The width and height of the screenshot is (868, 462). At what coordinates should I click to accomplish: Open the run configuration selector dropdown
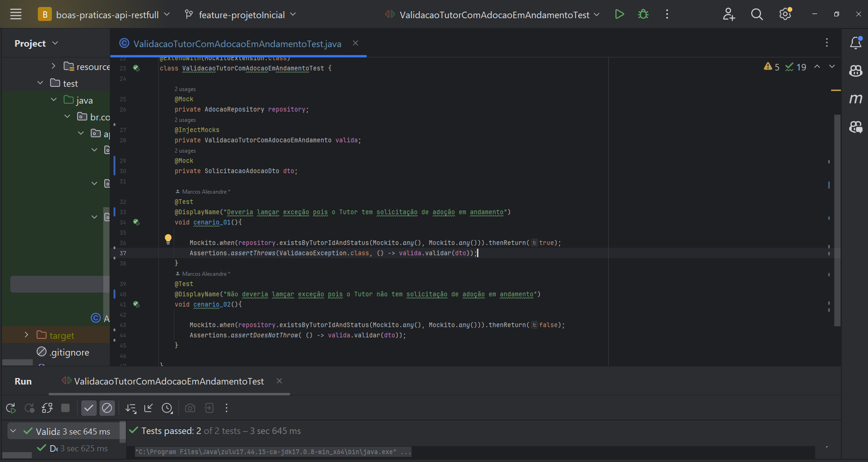click(492, 14)
